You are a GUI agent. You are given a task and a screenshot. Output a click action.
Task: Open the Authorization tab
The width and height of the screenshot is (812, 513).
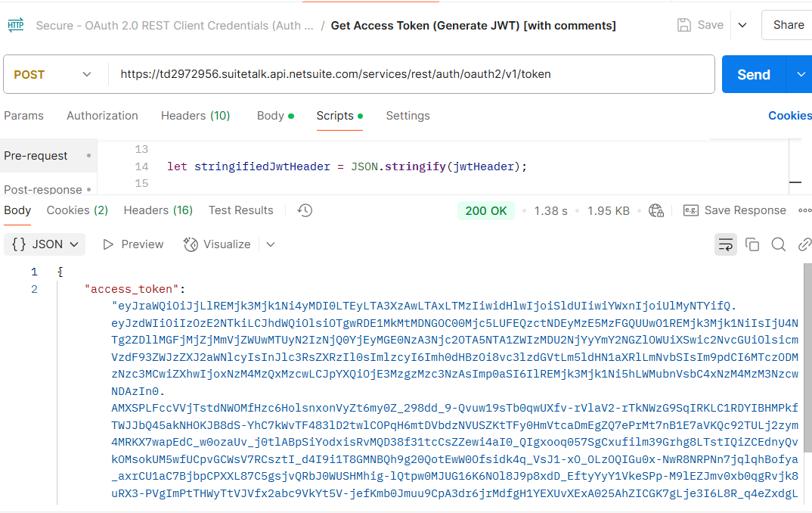(102, 116)
